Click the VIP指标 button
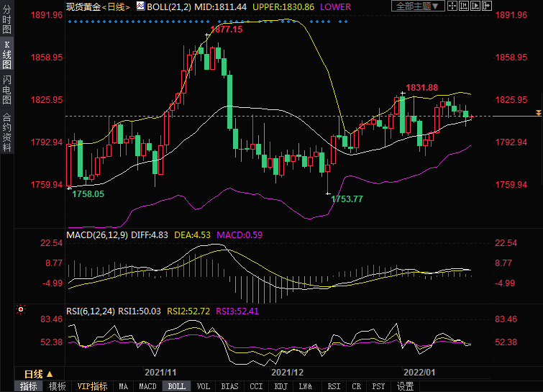 point(92,386)
